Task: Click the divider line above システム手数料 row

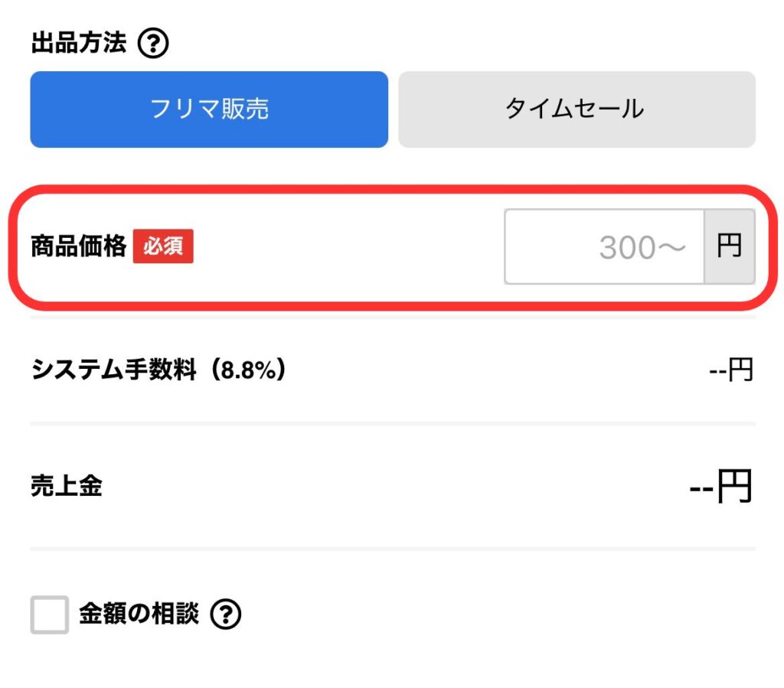Action: [x=392, y=317]
